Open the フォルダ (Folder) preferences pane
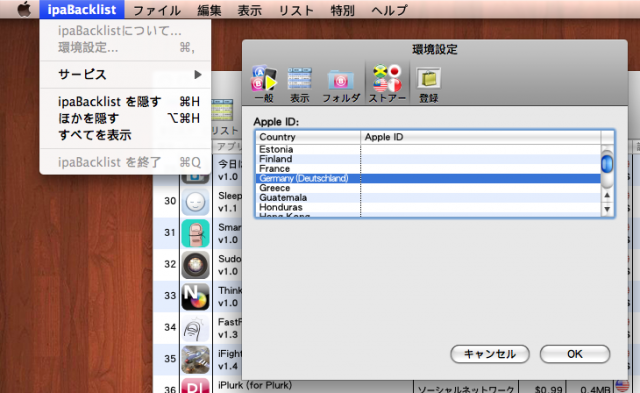This screenshot has height=393, width=640. pyautogui.click(x=341, y=85)
